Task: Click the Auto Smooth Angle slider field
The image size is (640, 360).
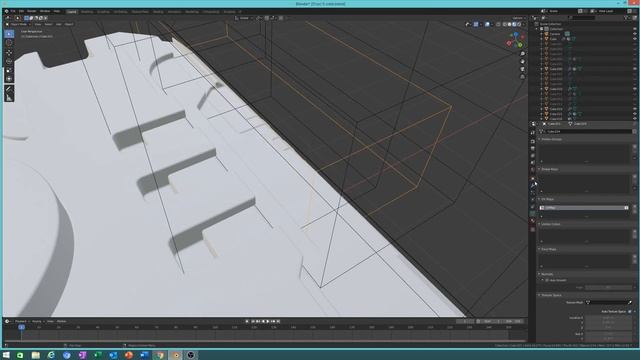Action: pyautogui.click(x=608, y=287)
